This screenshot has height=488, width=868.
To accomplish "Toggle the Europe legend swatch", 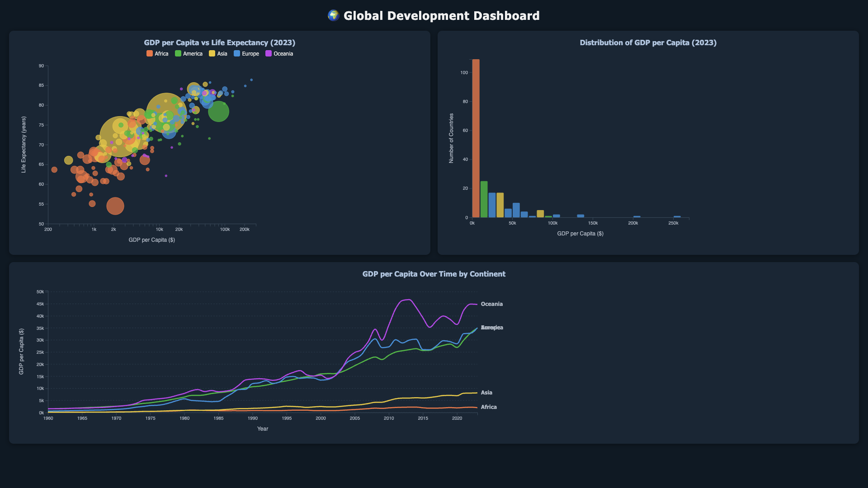I will click(237, 54).
